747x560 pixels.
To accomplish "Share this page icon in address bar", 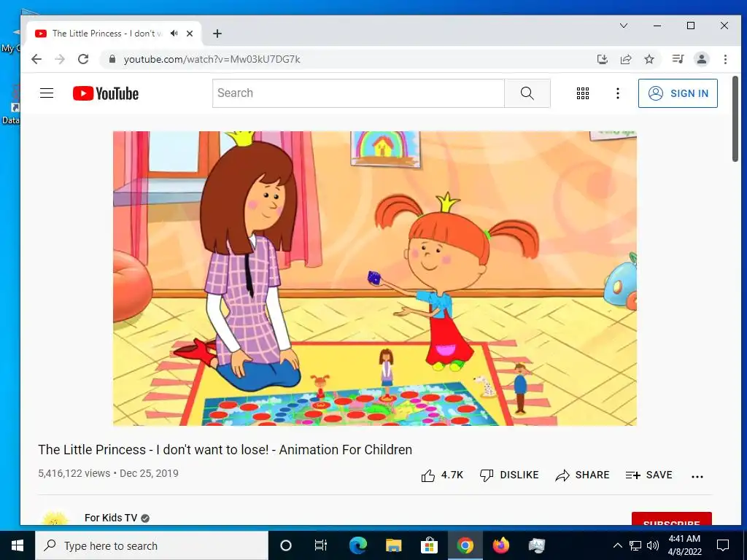I will tap(625, 59).
